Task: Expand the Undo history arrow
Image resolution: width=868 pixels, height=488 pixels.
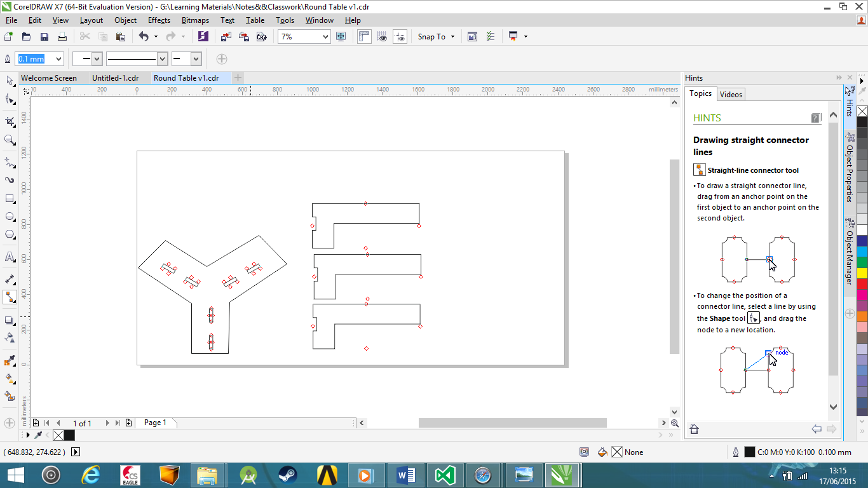Action: 156,37
